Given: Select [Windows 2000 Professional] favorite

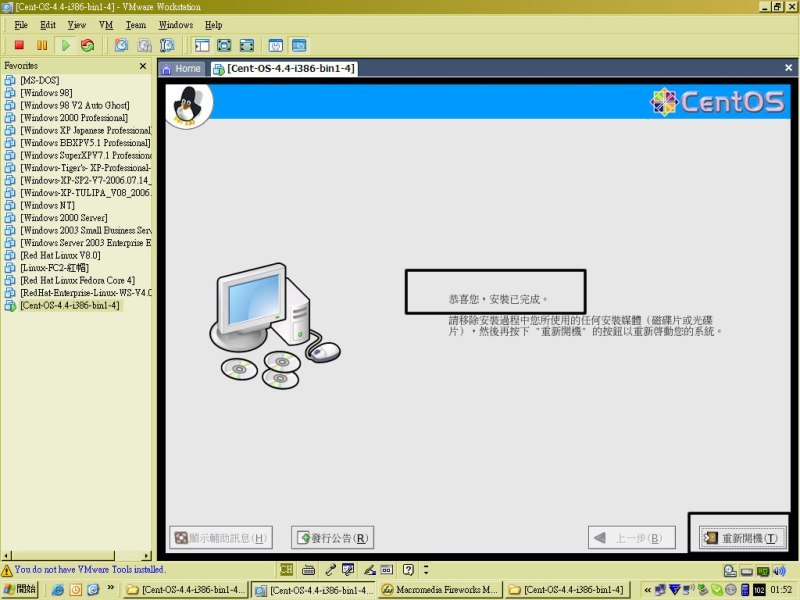Looking at the screenshot, I should [74, 118].
